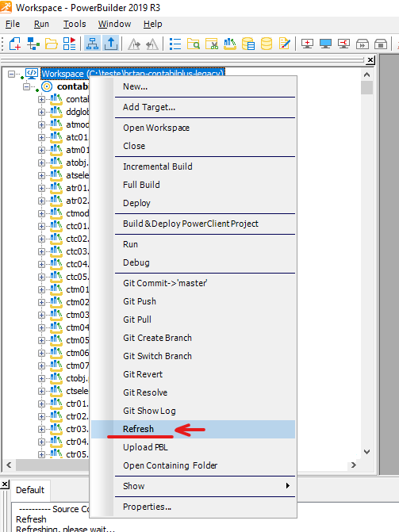Viewport: 399px width, 532px height.
Task: Expand the ctmod library node
Action: click(x=41, y=213)
